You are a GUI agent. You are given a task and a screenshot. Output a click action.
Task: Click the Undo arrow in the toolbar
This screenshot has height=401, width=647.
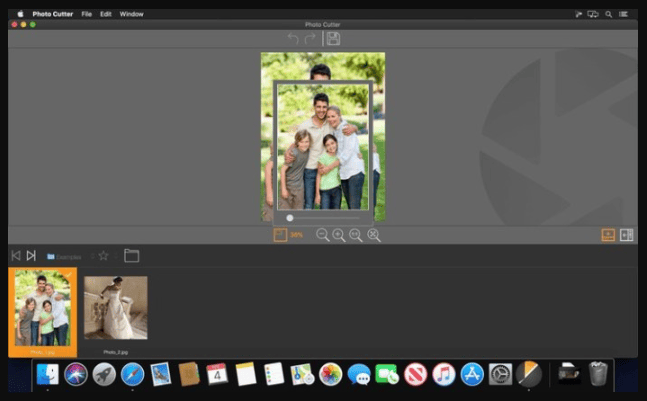293,39
